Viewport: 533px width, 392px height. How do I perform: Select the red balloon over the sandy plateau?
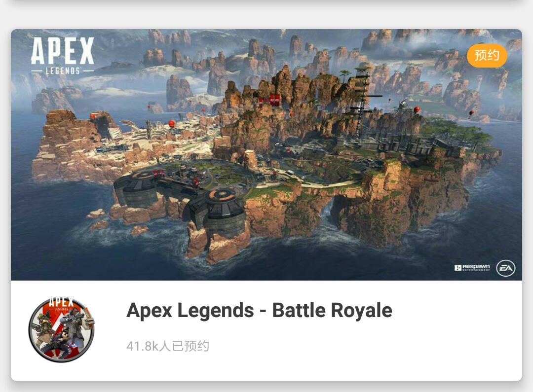click(x=172, y=123)
